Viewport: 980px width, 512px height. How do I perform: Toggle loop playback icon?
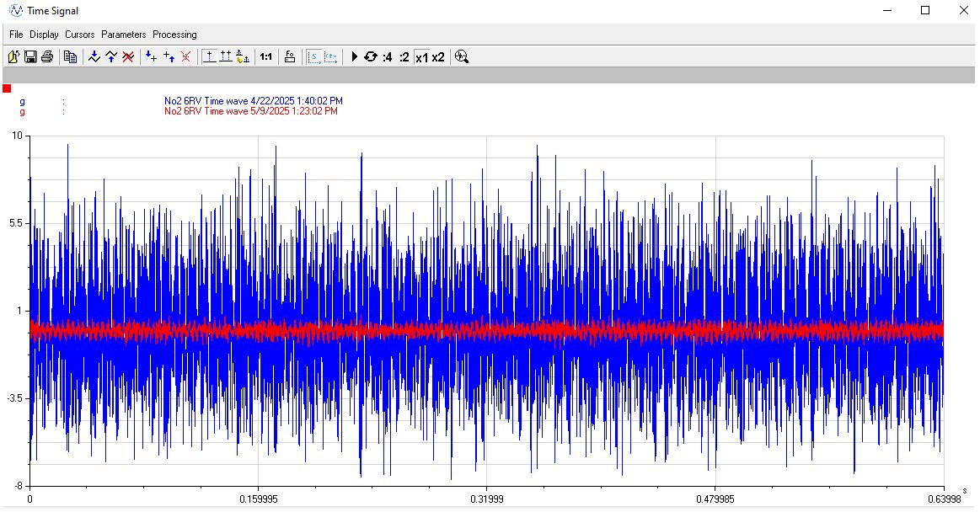371,56
